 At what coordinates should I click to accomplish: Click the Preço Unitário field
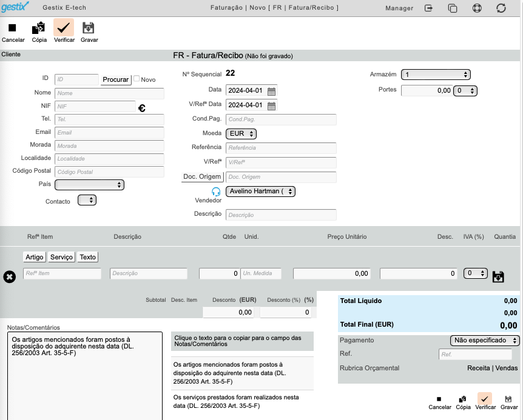pyautogui.click(x=331, y=273)
